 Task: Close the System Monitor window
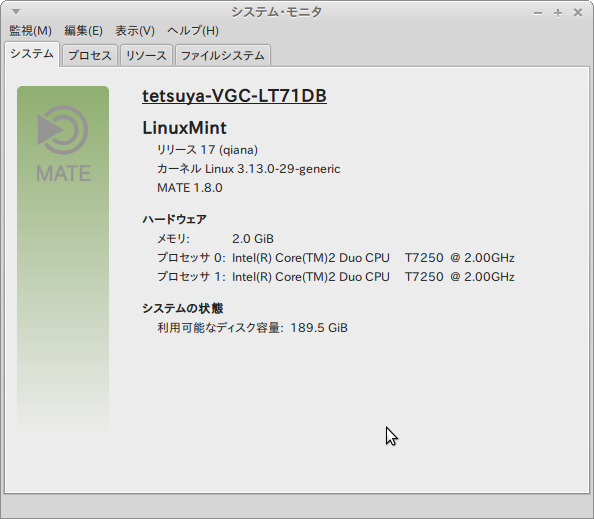(x=578, y=13)
